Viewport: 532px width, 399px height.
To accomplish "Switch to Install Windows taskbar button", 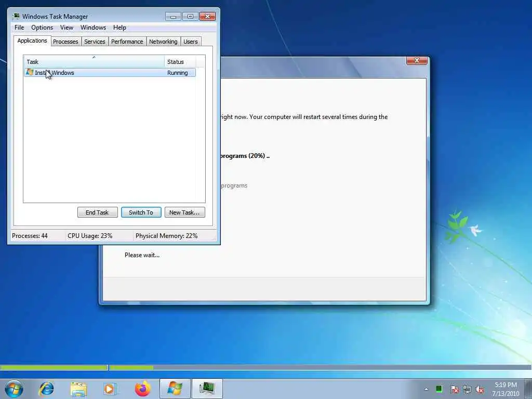I will click(x=175, y=389).
